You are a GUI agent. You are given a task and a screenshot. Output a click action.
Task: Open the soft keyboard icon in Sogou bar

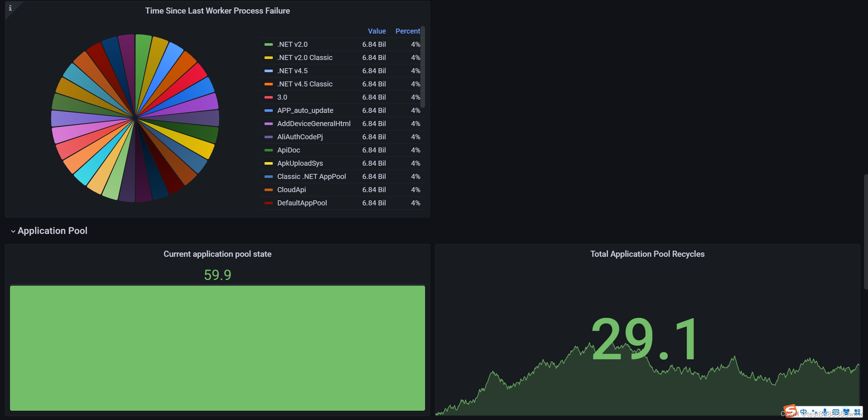[835, 412]
